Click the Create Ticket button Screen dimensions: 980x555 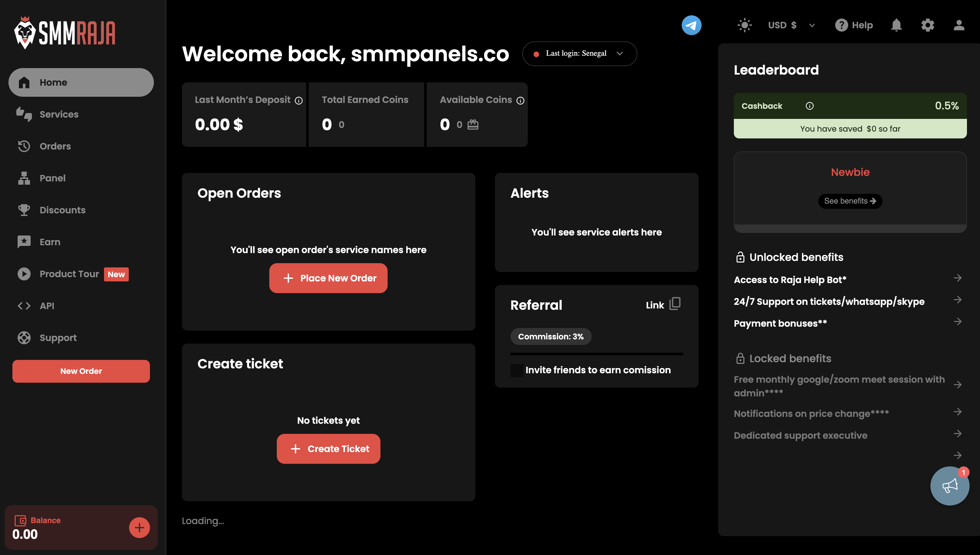tap(328, 448)
